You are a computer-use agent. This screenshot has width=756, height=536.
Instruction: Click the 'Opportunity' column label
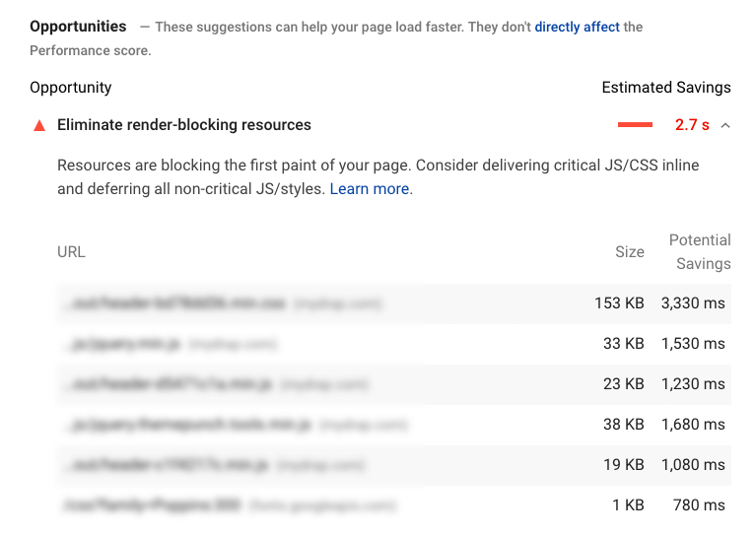[x=71, y=88]
